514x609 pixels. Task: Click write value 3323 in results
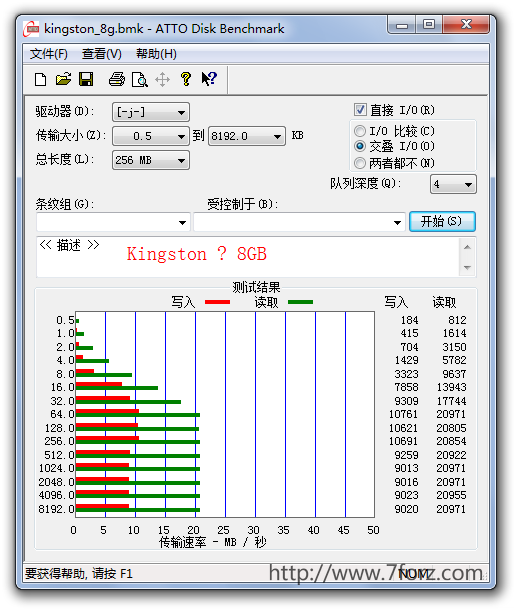[406, 374]
